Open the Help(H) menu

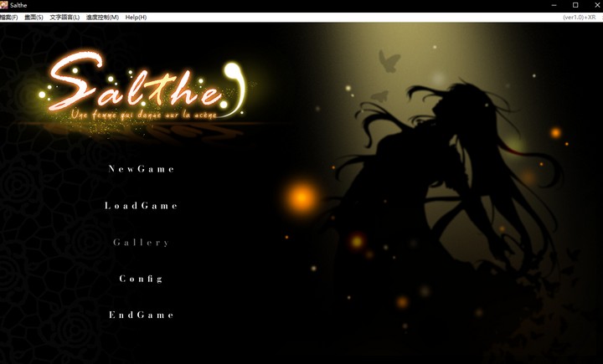(136, 18)
